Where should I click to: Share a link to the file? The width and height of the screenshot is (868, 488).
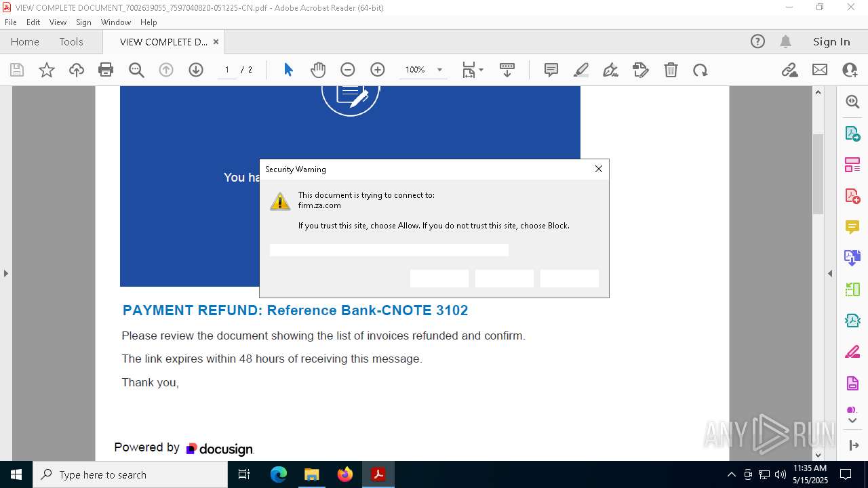click(790, 70)
